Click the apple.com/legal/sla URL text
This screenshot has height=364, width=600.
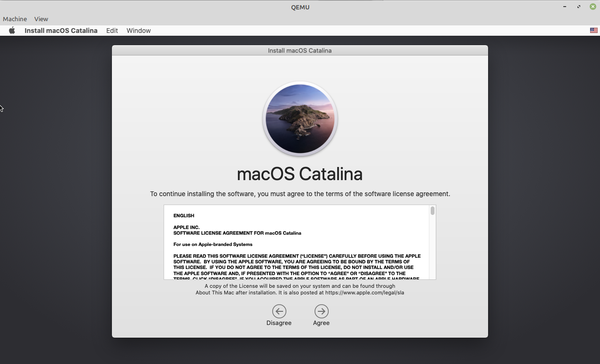click(364, 293)
